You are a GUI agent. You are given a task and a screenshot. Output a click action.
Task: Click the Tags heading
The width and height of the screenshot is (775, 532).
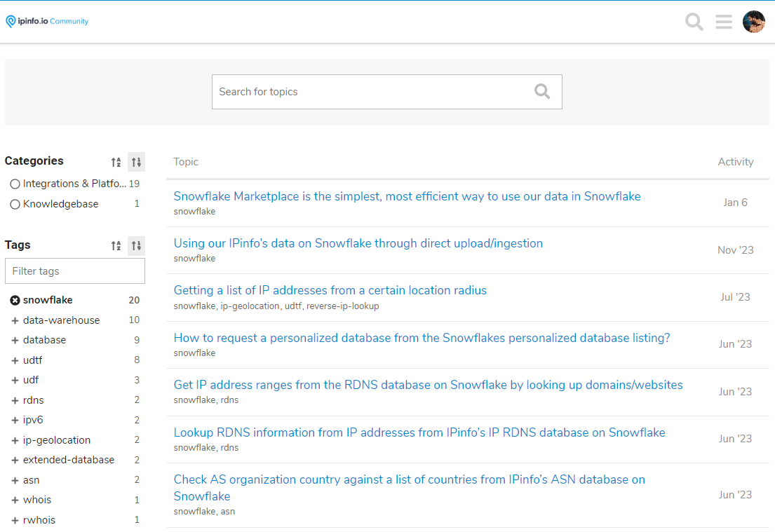pyautogui.click(x=18, y=245)
